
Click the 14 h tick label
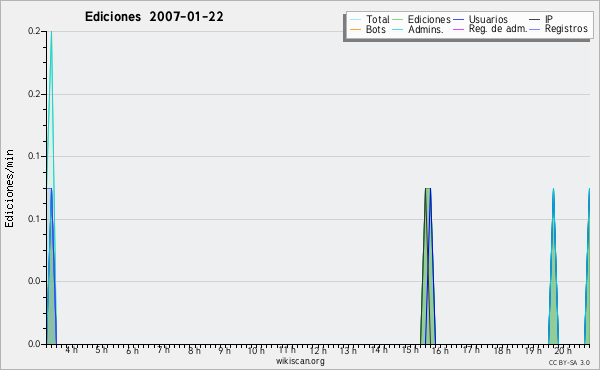(x=379, y=350)
